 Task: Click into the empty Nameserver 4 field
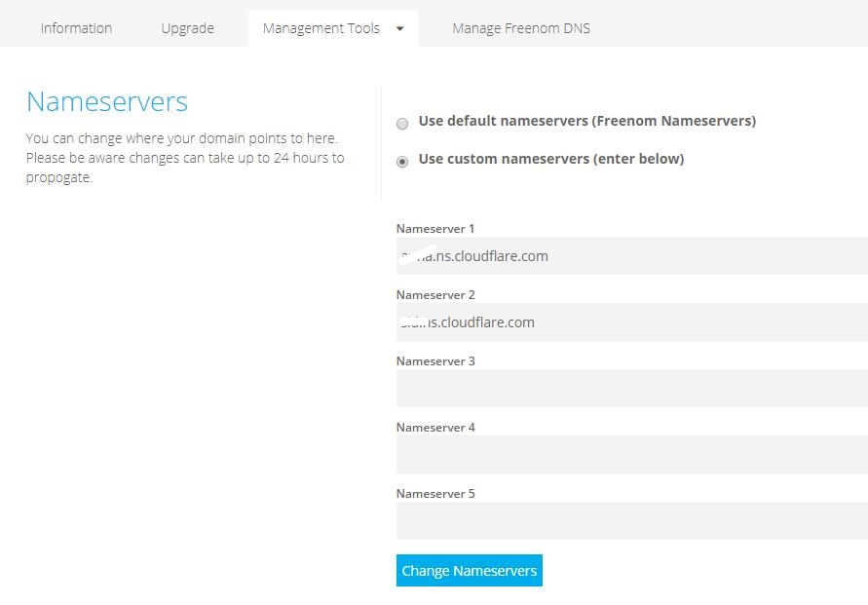click(x=631, y=455)
